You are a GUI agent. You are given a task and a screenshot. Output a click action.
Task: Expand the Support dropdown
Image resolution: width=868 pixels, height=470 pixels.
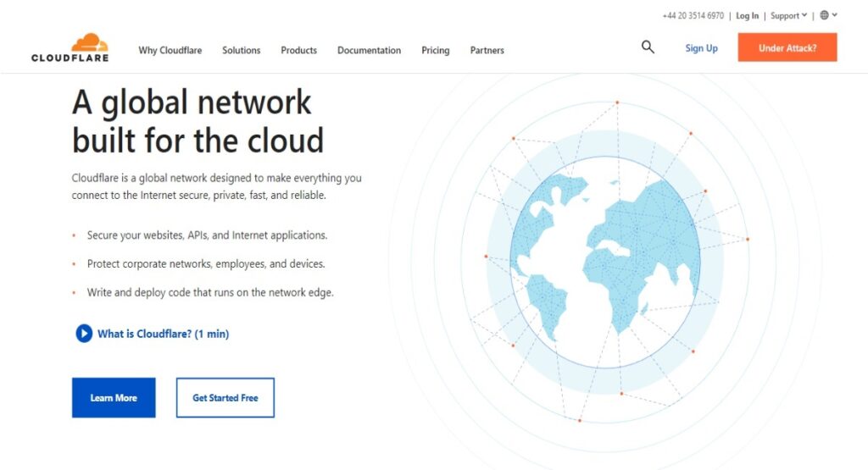[788, 16]
